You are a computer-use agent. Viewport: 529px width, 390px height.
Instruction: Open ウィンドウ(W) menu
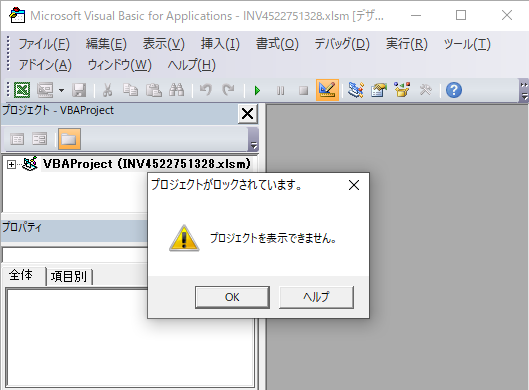(x=119, y=65)
